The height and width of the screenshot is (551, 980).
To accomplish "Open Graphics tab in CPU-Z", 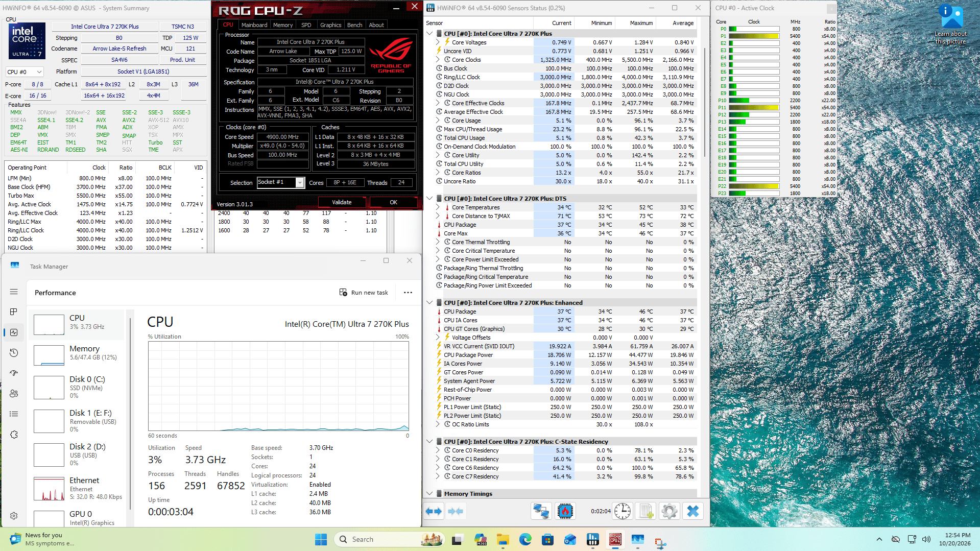I will [331, 25].
